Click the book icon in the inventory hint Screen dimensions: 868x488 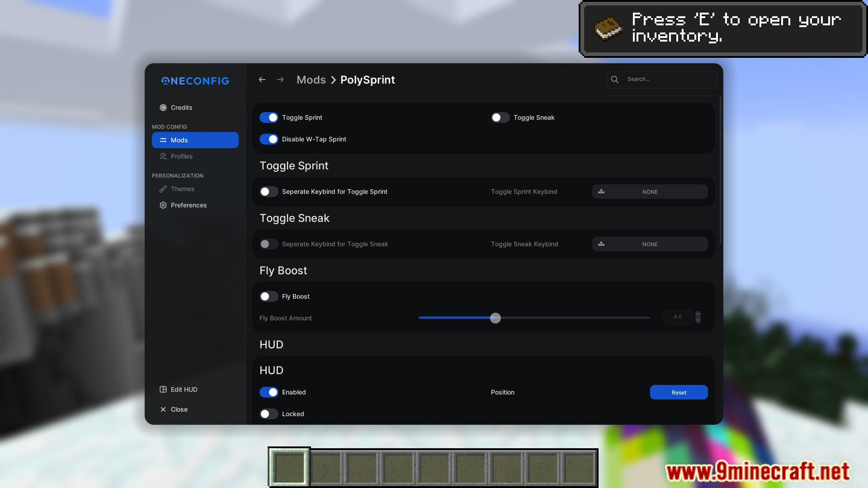tap(608, 29)
